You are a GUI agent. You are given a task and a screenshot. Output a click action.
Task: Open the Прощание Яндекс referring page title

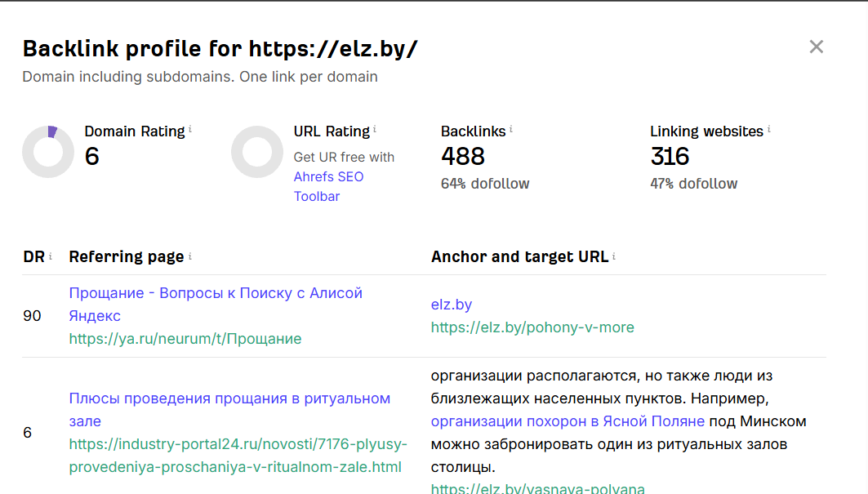coord(216,304)
